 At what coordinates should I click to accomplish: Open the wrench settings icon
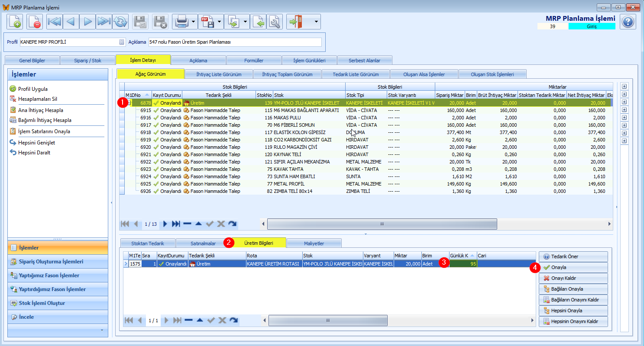pos(275,21)
